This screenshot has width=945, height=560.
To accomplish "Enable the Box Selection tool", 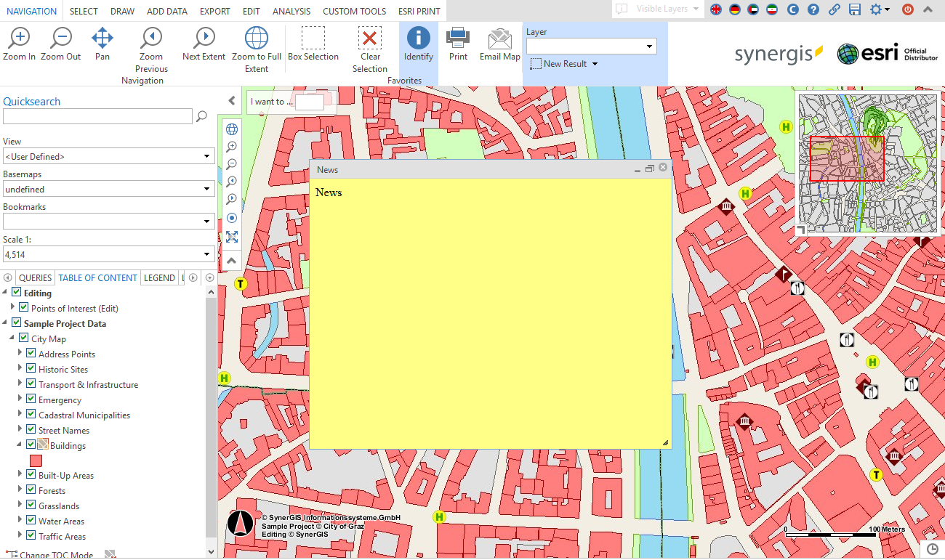I will point(313,41).
